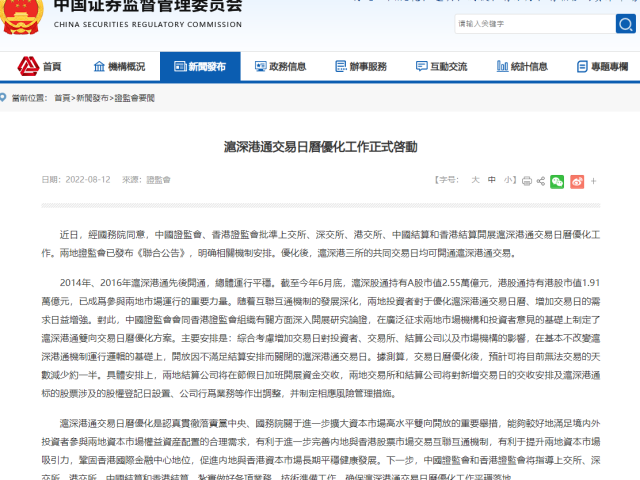Image resolution: width=640 pixels, height=480 pixels.
Task: Click 首頁 breadcrumb link
Action: pyautogui.click(x=62, y=98)
